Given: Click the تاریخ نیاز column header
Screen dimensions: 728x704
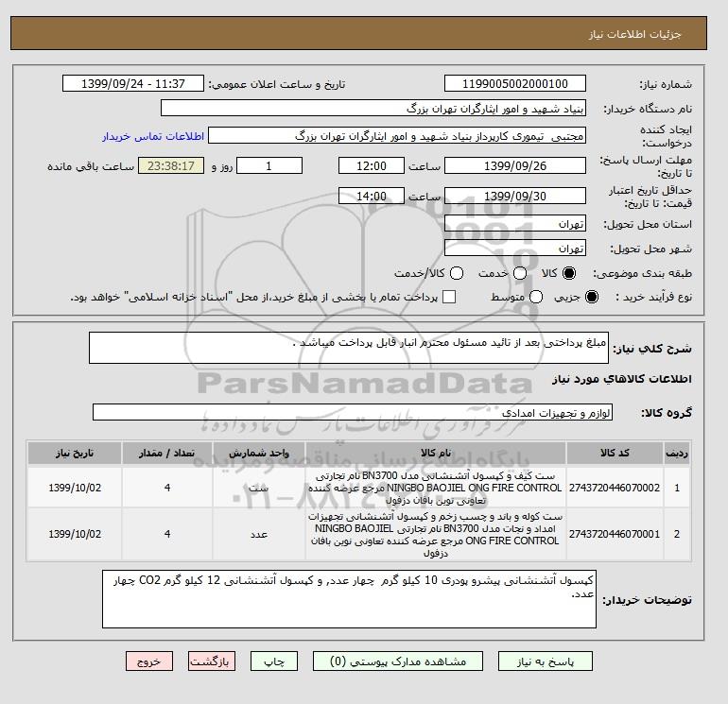Looking at the screenshot, I should [x=75, y=453].
